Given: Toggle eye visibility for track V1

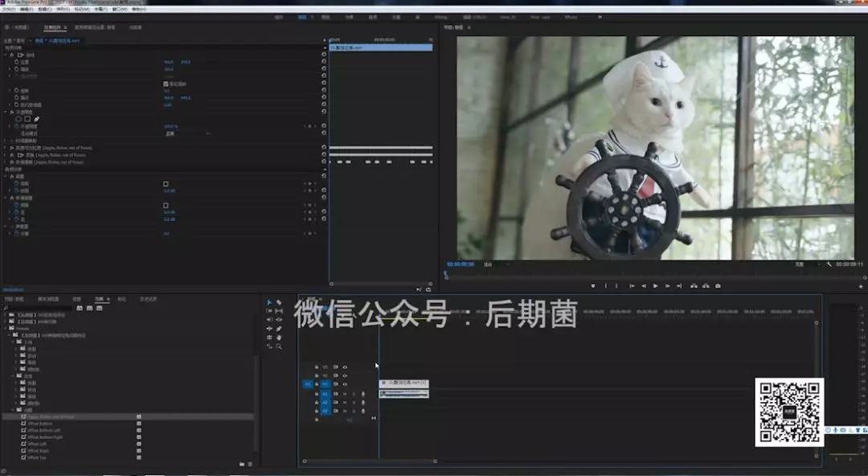Looking at the screenshot, I should pyautogui.click(x=345, y=384).
